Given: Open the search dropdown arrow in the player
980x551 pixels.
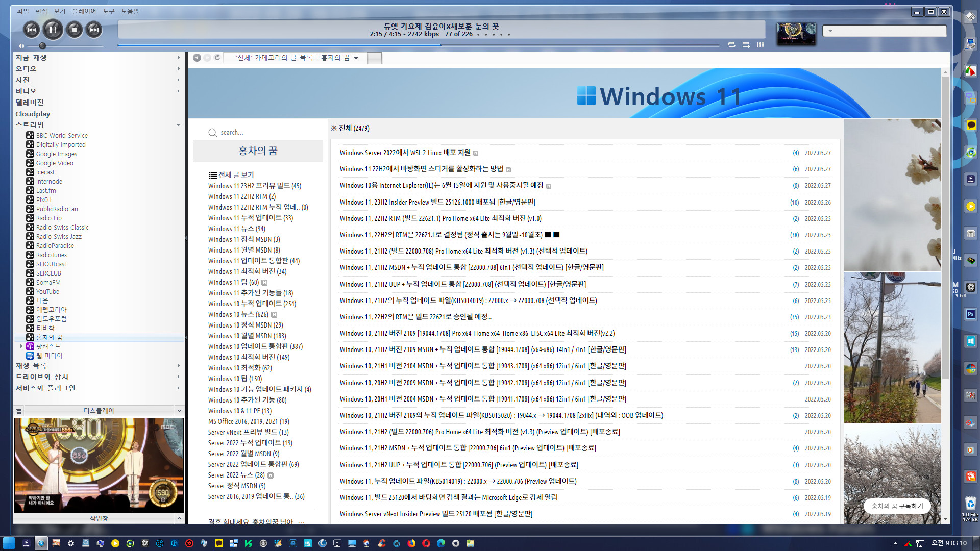Looking at the screenshot, I should click(x=830, y=31).
